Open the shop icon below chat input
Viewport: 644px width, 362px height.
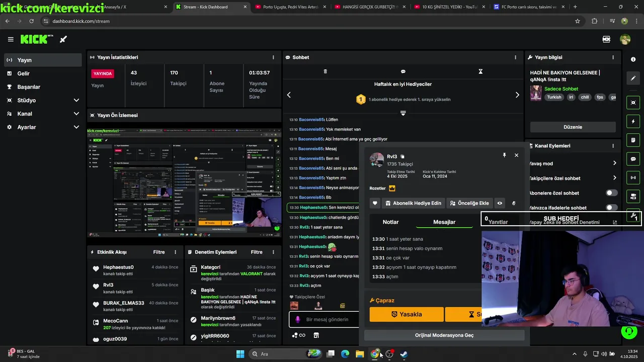click(316, 335)
